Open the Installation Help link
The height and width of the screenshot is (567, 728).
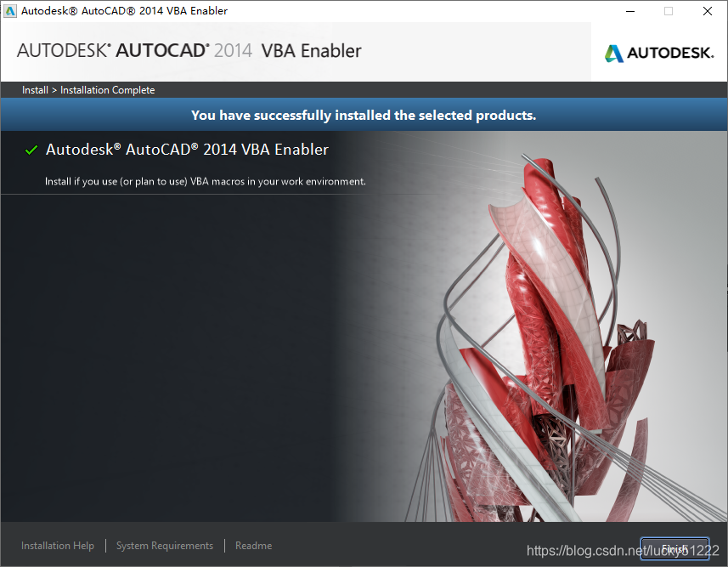click(x=58, y=546)
